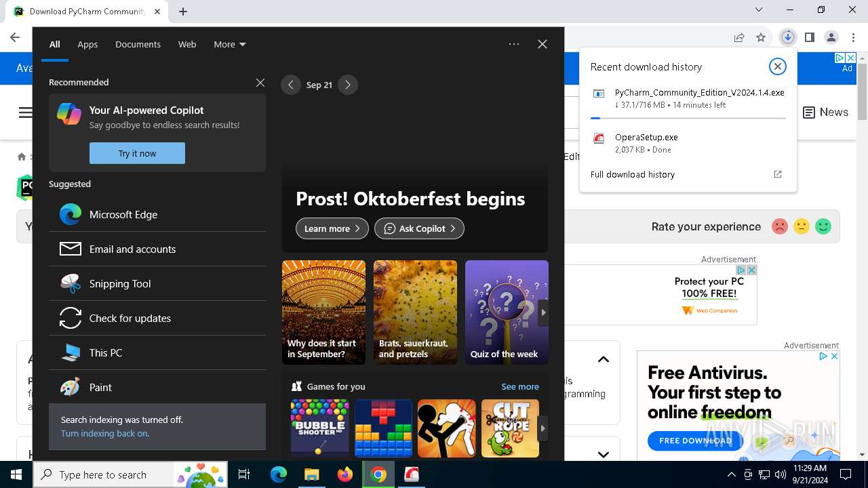The width and height of the screenshot is (868, 488).
Task: Click the Type here to search box
Action: pyautogui.click(x=130, y=474)
